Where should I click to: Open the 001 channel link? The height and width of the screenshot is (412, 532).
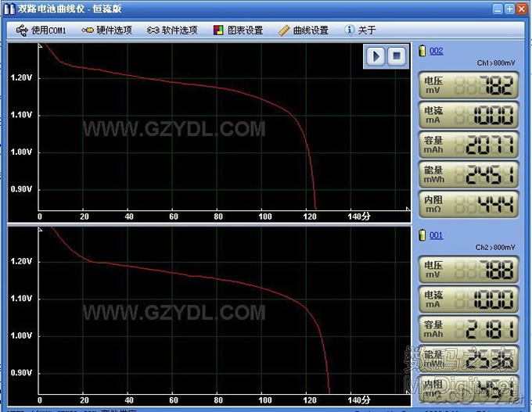(437, 235)
